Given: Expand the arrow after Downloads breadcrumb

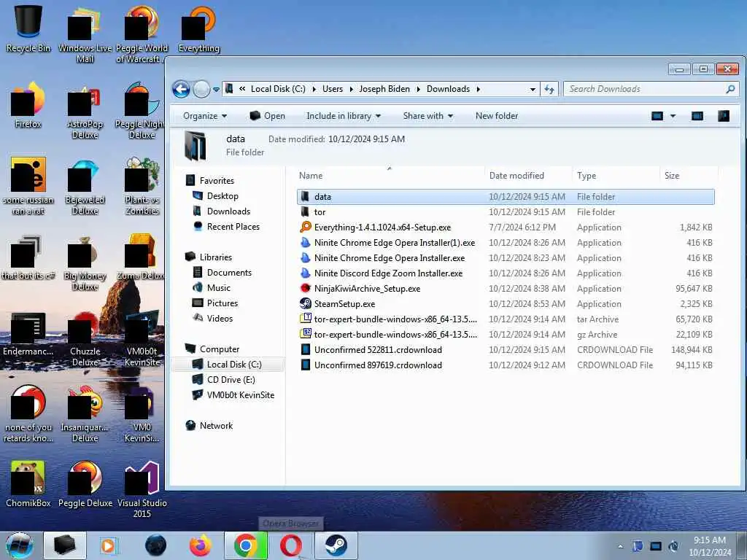Looking at the screenshot, I should pyautogui.click(x=478, y=89).
